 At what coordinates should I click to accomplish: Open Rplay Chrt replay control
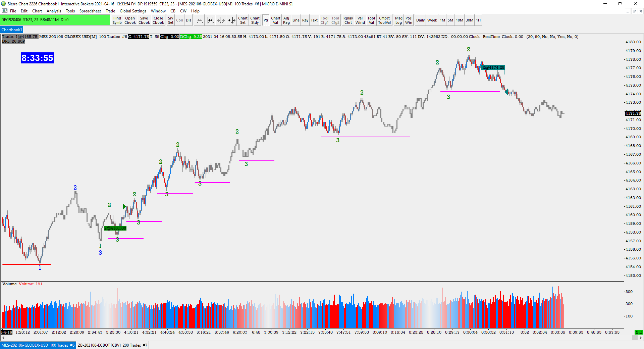(x=348, y=20)
